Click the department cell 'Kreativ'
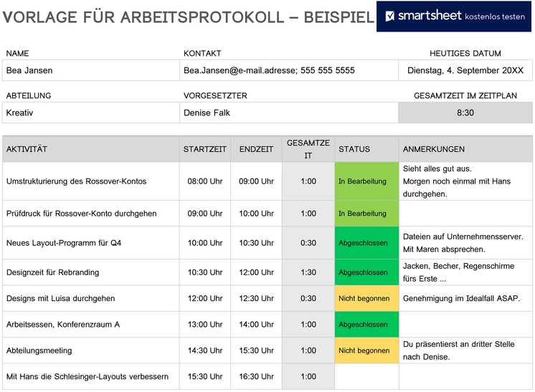Viewport: 535px width, 392px height. tap(91, 113)
